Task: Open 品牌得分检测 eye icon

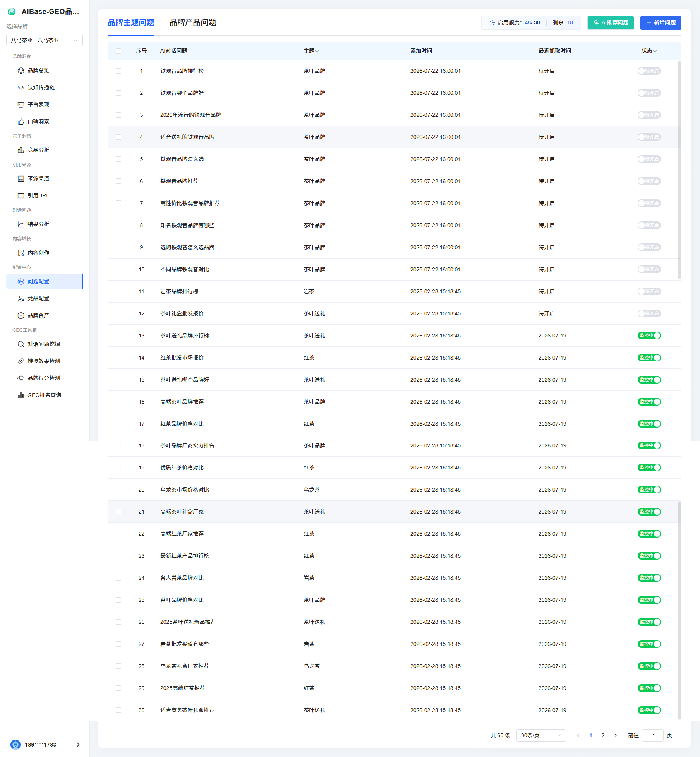Action: coord(21,378)
